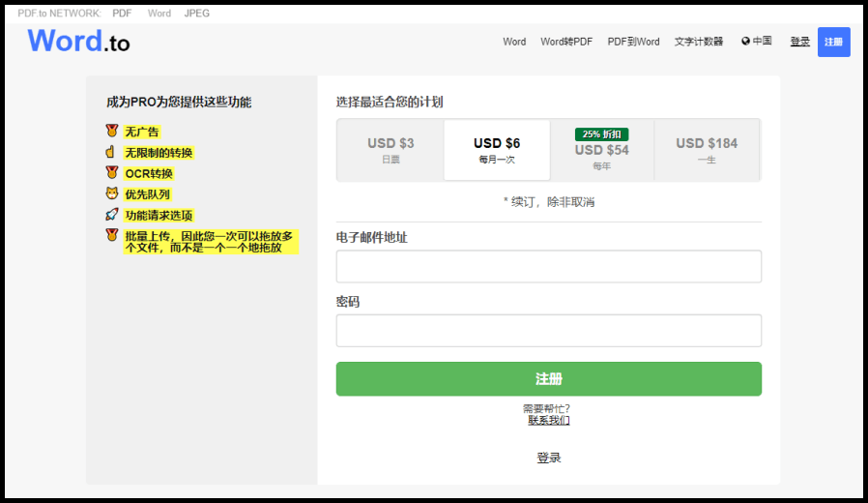Open JPEG in the PDF.to network bar
Screen dimensions: 868x503
196,14
